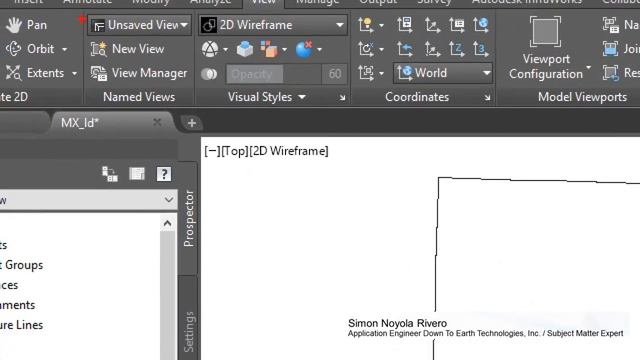Screen dimensions: 640x360
Task: Open the Orbit dropdown arrow
Action: point(64,49)
